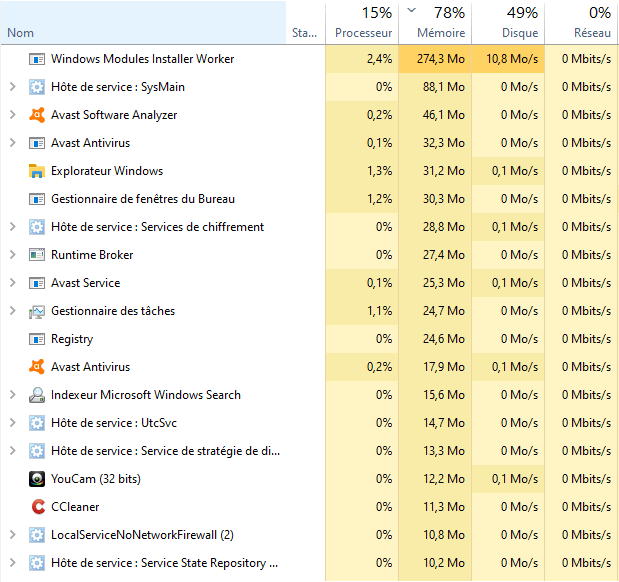The height and width of the screenshot is (582, 619).
Task: Select Hôte de service : SysMain name
Action: pos(118,87)
